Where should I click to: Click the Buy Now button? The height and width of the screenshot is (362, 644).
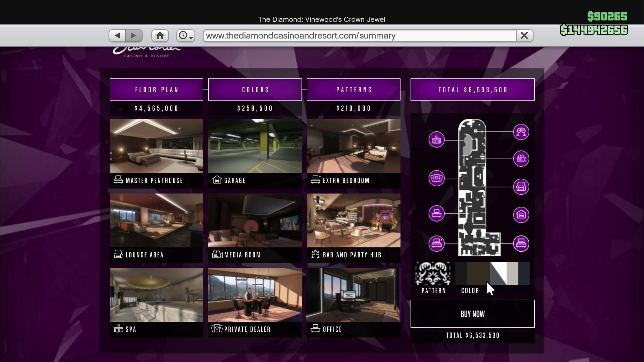(473, 314)
